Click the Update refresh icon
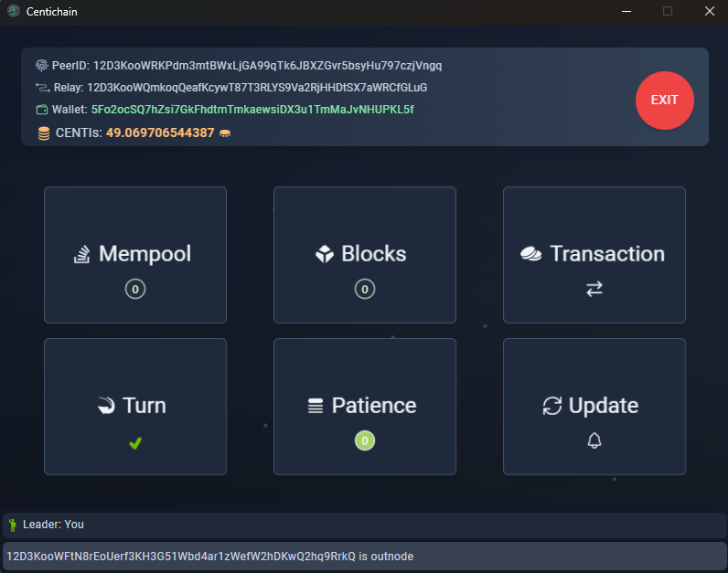728x573 pixels. click(x=552, y=406)
